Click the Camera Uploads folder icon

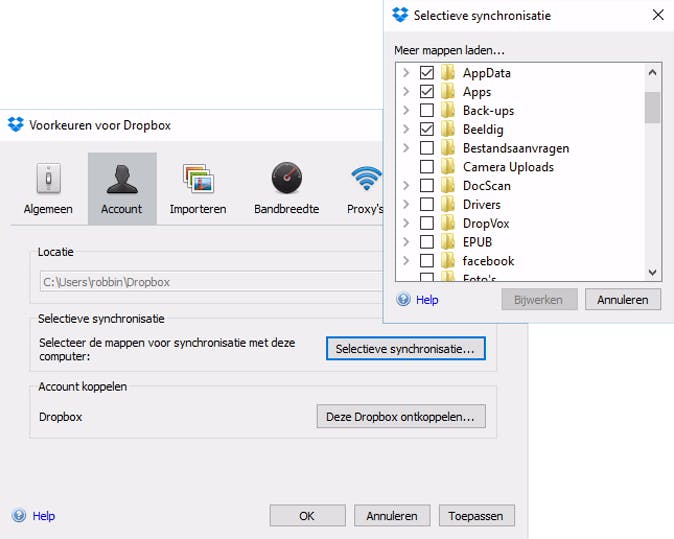pos(448,167)
